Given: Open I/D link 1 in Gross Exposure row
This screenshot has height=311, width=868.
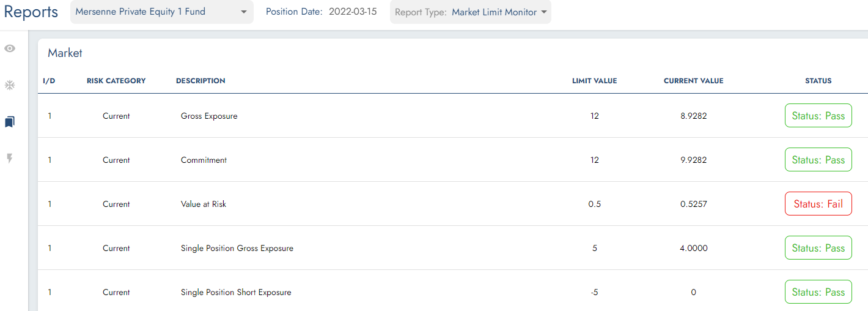Looking at the screenshot, I should (50, 116).
